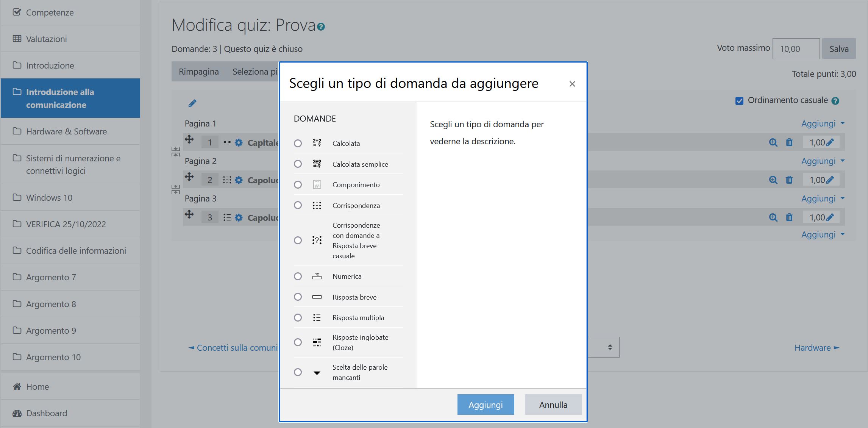Click the Voto massimo input field

coord(795,48)
